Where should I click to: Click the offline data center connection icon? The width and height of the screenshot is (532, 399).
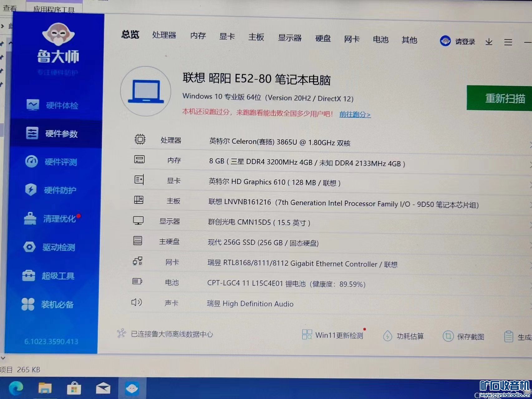pyautogui.click(x=122, y=333)
